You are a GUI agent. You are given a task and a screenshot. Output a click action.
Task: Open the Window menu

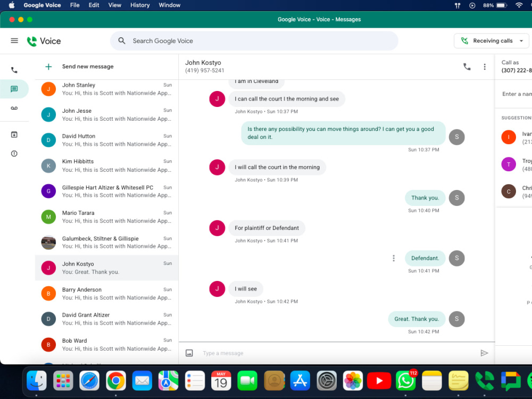169,5
